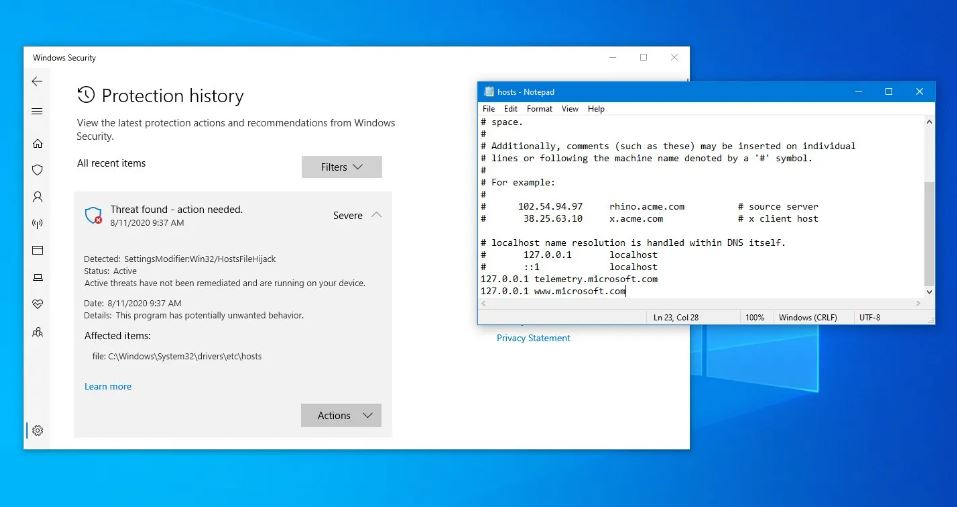Click 'All recent items' label

[111, 163]
